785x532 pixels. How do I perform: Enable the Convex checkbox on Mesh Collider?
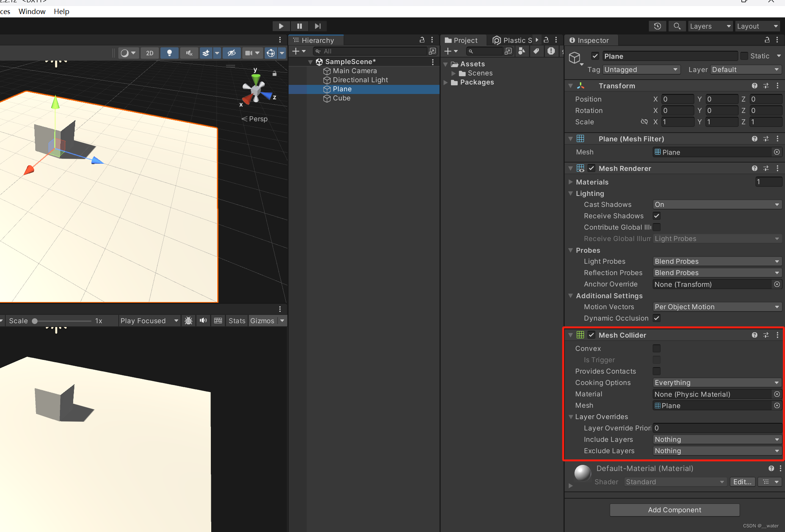tap(656, 348)
